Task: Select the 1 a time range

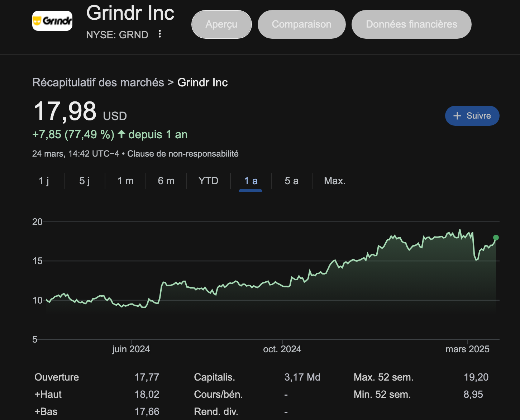Action: (251, 181)
